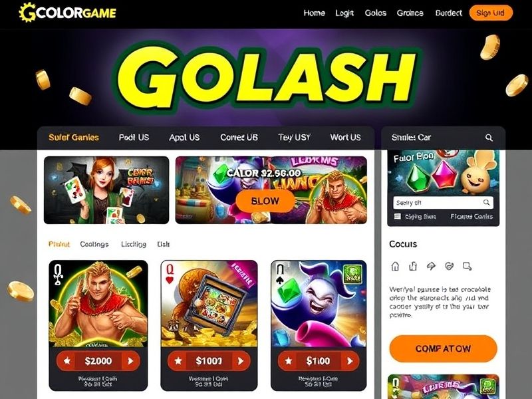The height and width of the screenshot is (399, 532).
Task: Click the star icon on the $1007 card
Action: [x=178, y=360]
